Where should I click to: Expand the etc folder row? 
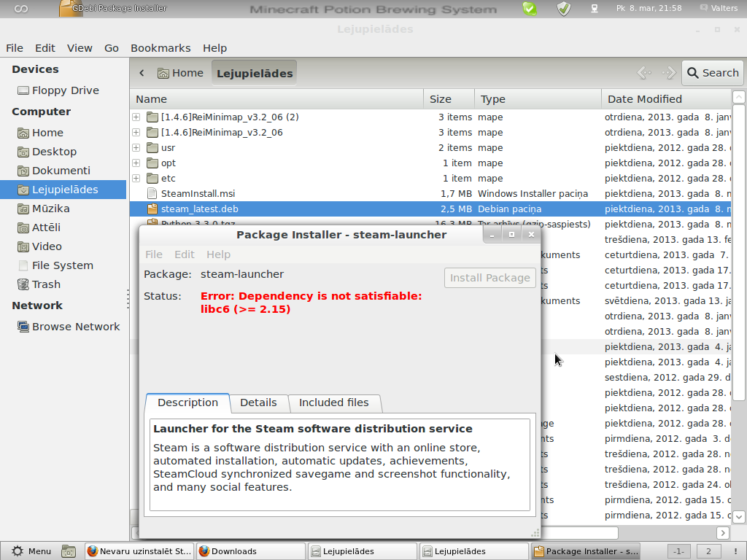[136, 178]
